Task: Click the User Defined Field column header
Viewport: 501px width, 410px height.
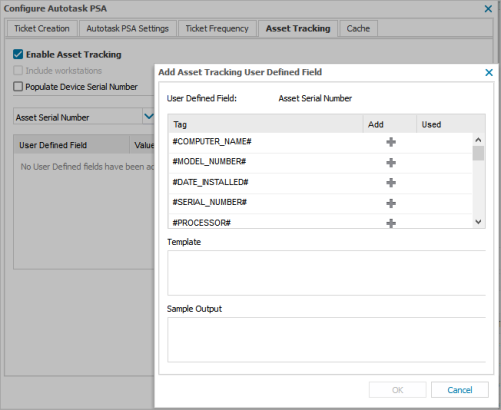Action: (x=72, y=145)
